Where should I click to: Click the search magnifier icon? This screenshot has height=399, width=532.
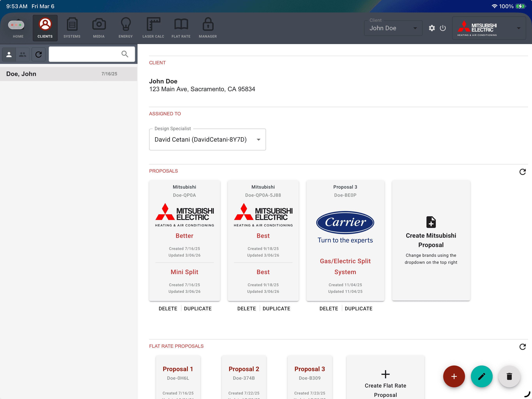click(x=125, y=54)
